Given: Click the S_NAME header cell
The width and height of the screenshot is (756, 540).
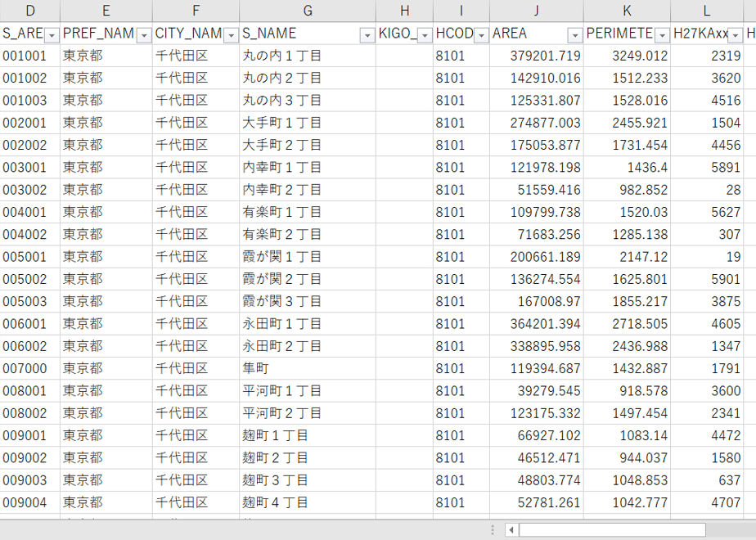Looking at the screenshot, I should (308, 34).
